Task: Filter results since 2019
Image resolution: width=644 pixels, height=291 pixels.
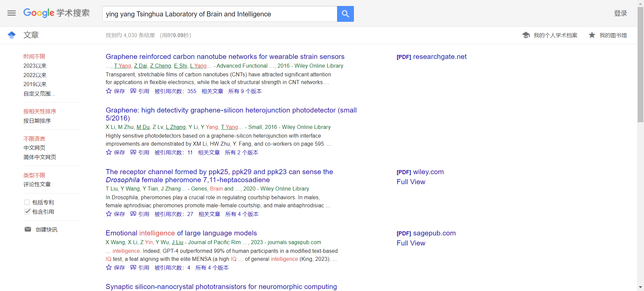Action: pos(35,84)
